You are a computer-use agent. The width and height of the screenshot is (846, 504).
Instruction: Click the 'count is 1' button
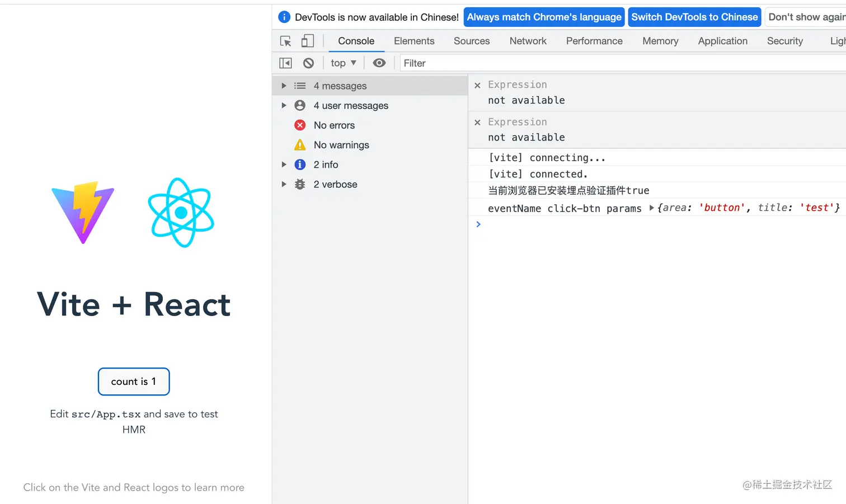click(x=134, y=381)
